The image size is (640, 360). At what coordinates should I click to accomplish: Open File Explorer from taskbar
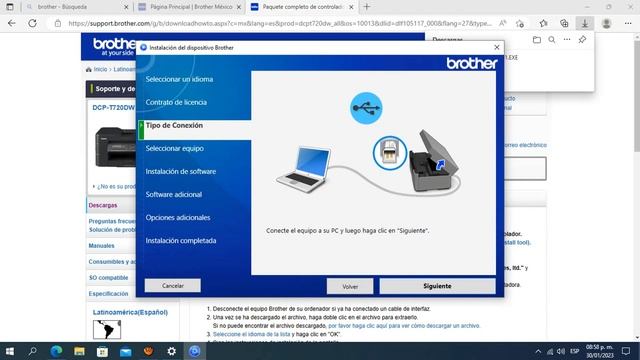tap(79, 351)
